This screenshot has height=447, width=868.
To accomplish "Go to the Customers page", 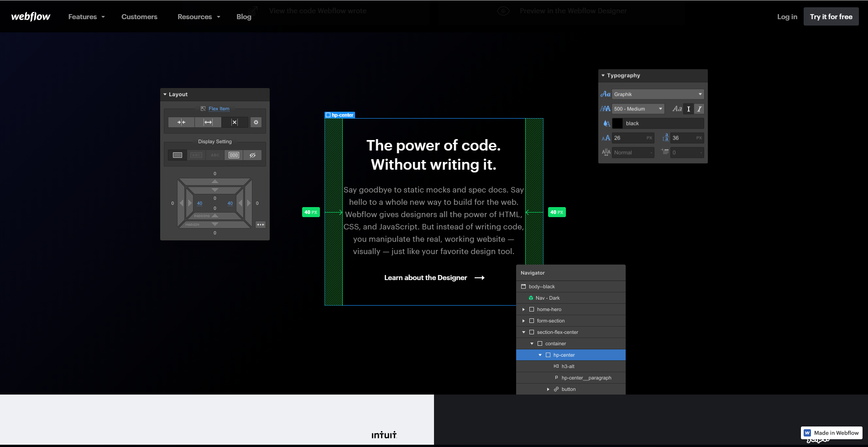I will [x=139, y=17].
